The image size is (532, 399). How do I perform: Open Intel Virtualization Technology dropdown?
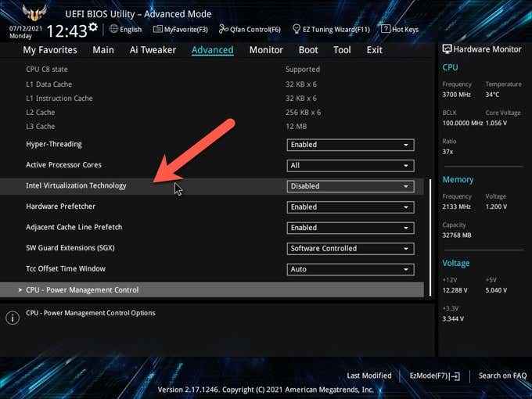pos(350,186)
